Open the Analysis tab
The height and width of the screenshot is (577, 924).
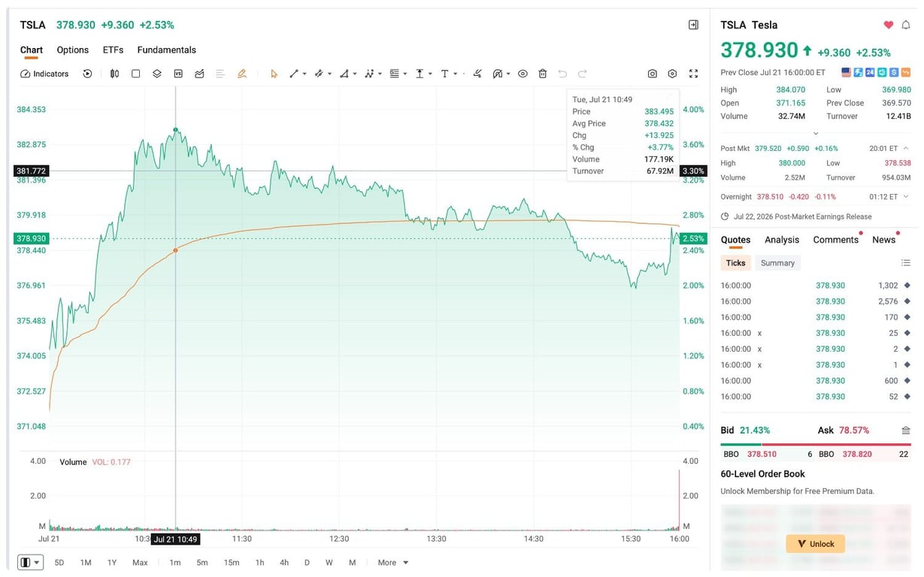click(782, 240)
